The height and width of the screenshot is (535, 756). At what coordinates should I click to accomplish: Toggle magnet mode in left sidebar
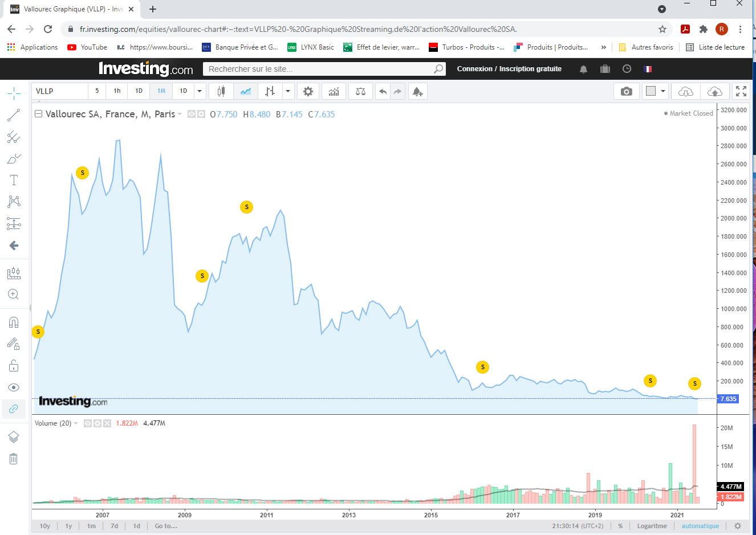point(14,322)
